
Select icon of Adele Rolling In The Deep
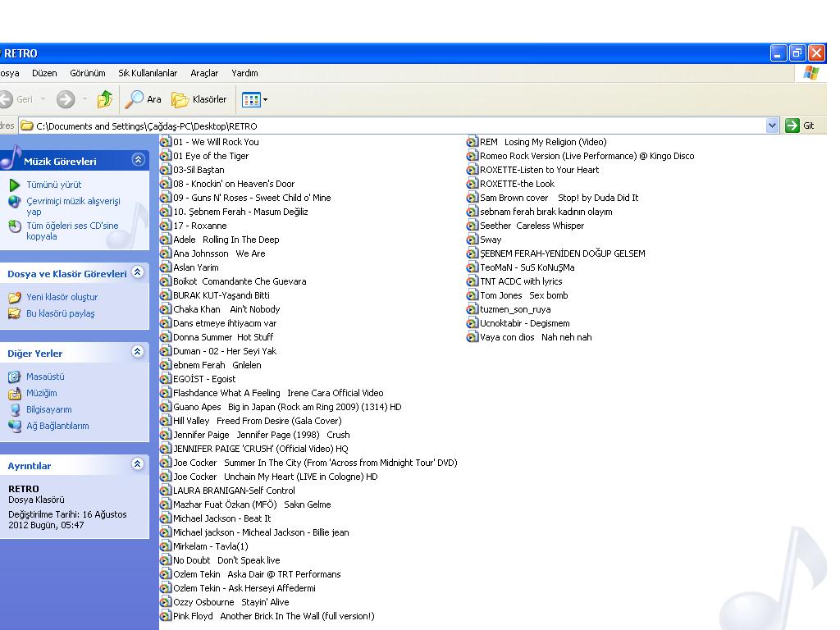[166, 240]
